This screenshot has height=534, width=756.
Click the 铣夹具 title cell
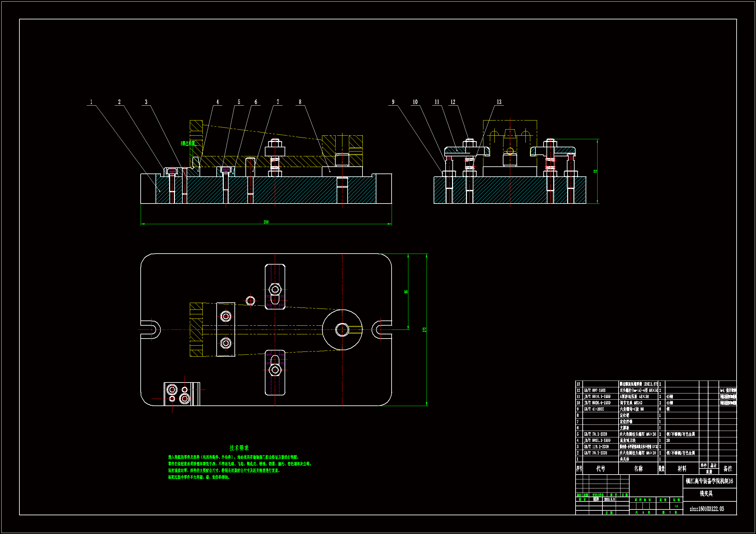[706, 494]
